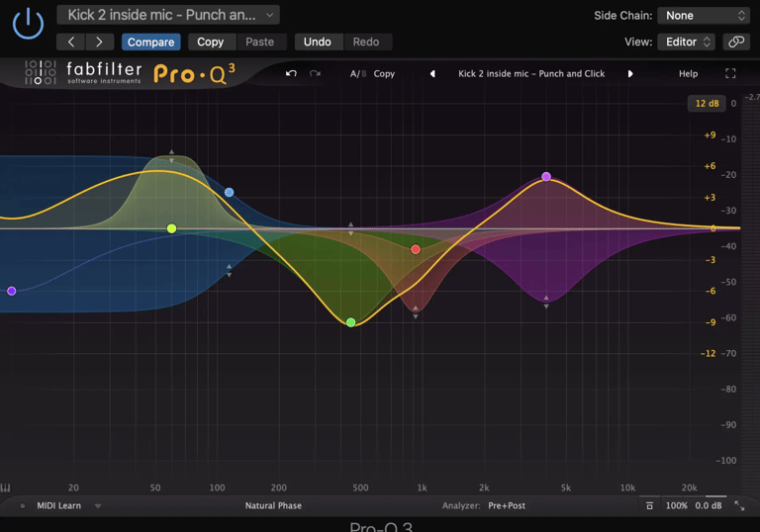
Task: Adjust the 100% gain scale value
Action: (676, 505)
